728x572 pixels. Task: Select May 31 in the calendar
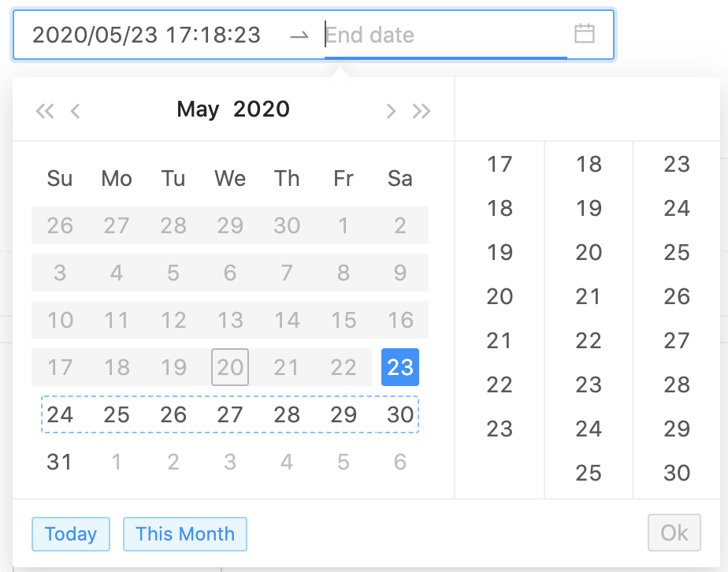point(60,462)
